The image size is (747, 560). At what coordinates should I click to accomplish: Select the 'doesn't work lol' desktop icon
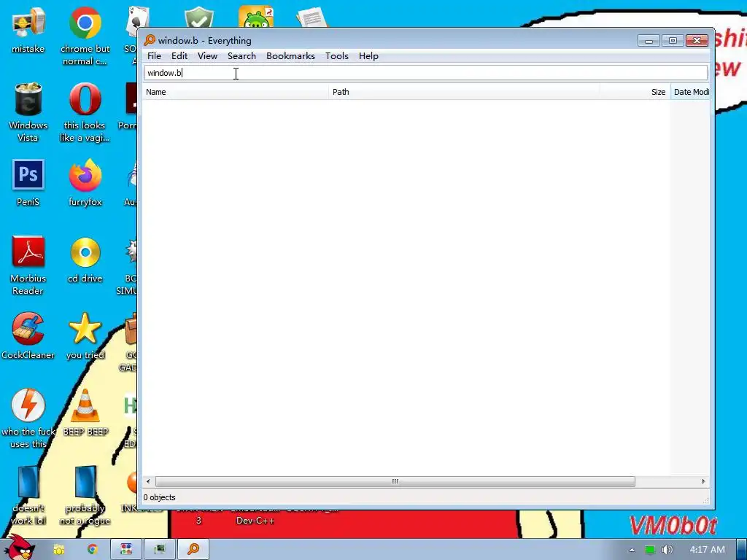point(28,495)
